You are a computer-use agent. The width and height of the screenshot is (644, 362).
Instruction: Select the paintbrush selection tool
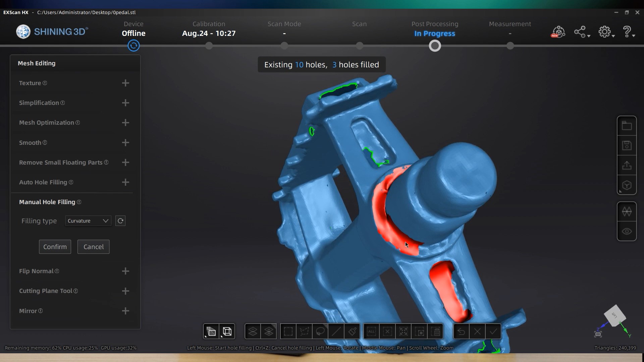click(352, 331)
